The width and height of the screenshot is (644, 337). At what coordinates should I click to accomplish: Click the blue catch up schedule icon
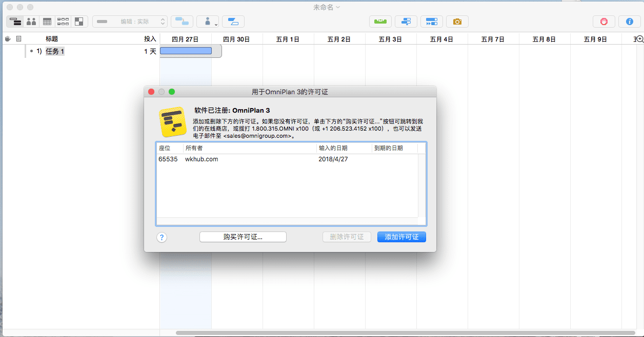click(x=406, y=22)
